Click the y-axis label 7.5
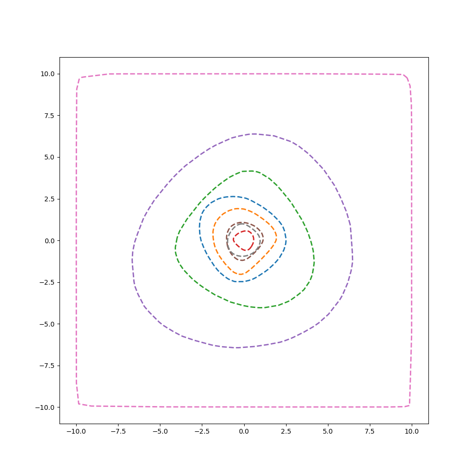Image resolution: width=476 pixels, height=476 pixels. 50,116
